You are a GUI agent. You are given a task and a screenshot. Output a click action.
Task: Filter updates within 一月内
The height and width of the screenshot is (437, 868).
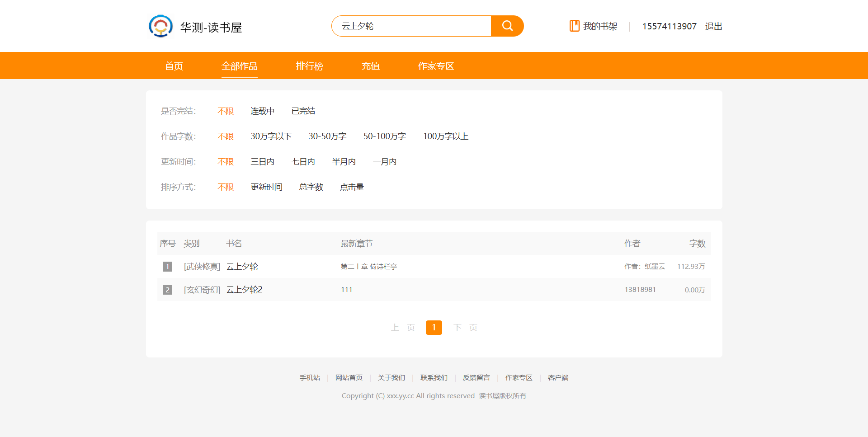tap(385, 162)
